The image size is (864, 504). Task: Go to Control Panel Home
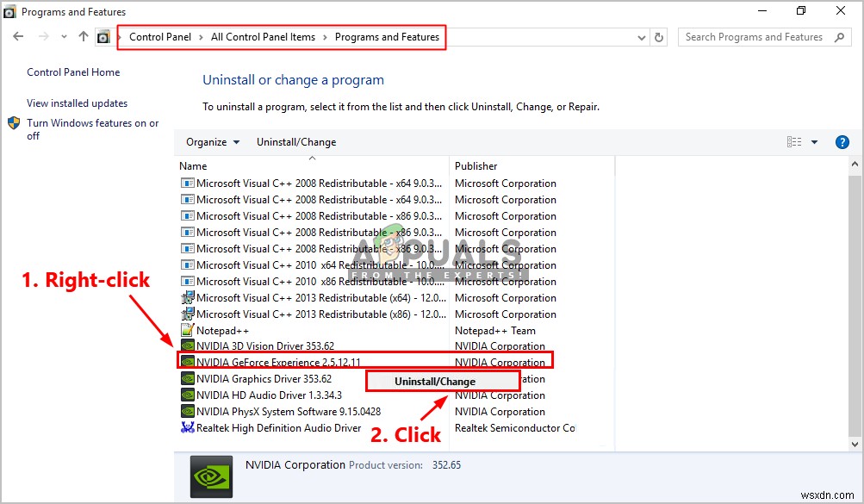pos(73,72)
